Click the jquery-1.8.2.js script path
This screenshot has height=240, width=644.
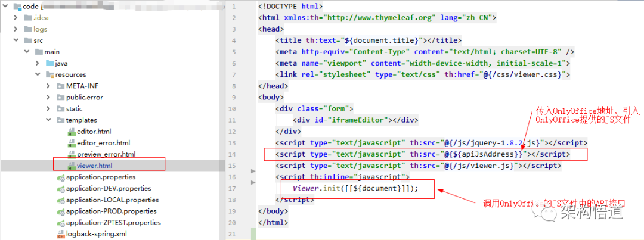(x=493, y=143)
